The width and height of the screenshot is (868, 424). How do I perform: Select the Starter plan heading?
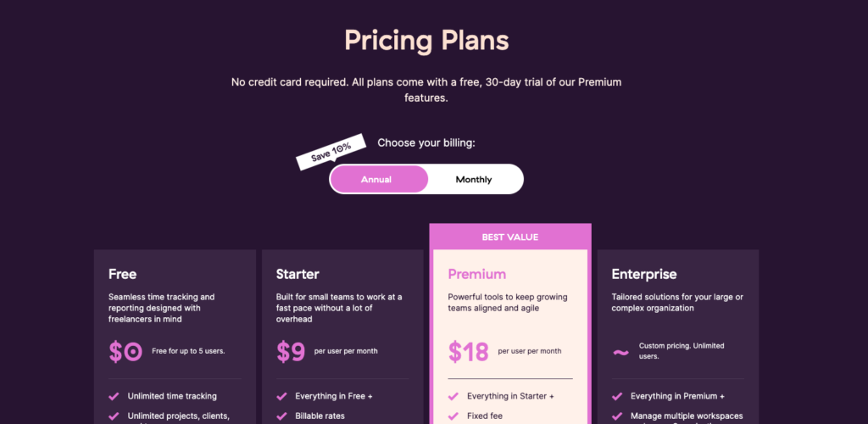point(298,274)
